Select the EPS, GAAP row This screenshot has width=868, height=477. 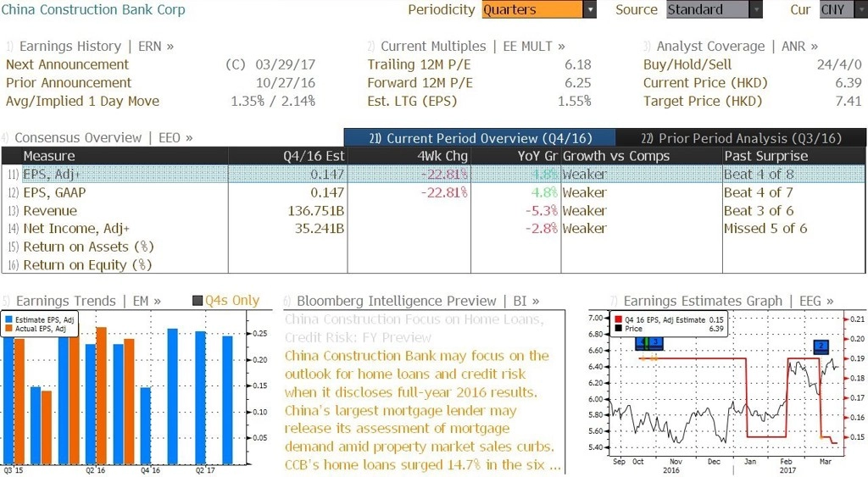pos(433,192)
